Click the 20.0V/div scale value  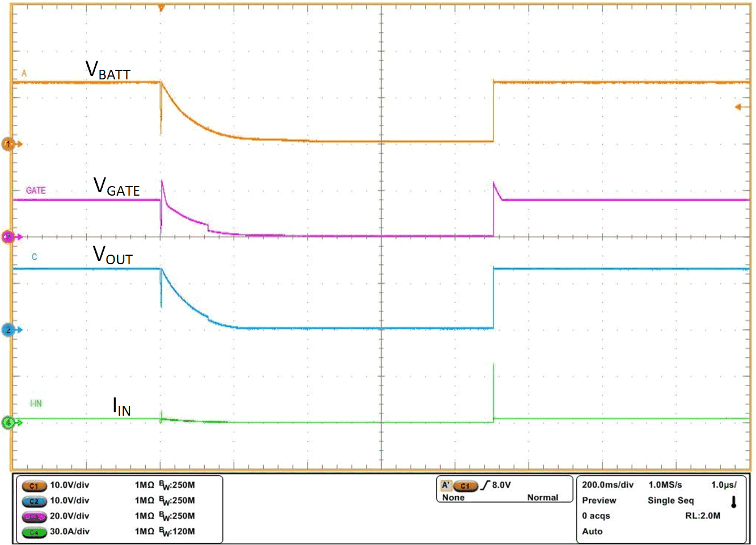70,516
